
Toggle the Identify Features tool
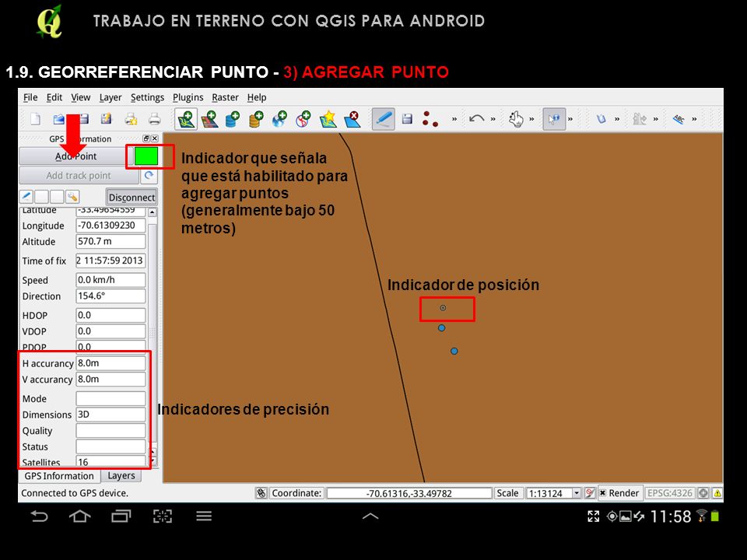tap(553, 118)
